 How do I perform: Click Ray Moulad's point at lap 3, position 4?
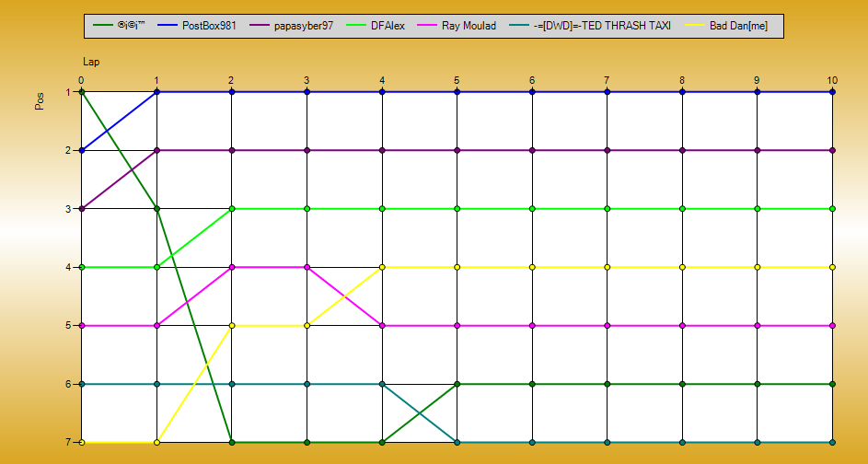click(x=307, y=267)
